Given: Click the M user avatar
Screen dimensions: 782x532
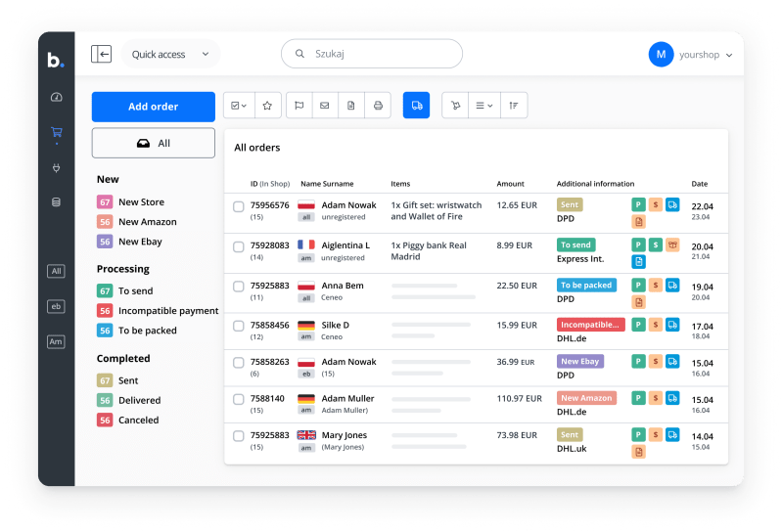Looking at the screenshot, I should [x=661, y=55].
